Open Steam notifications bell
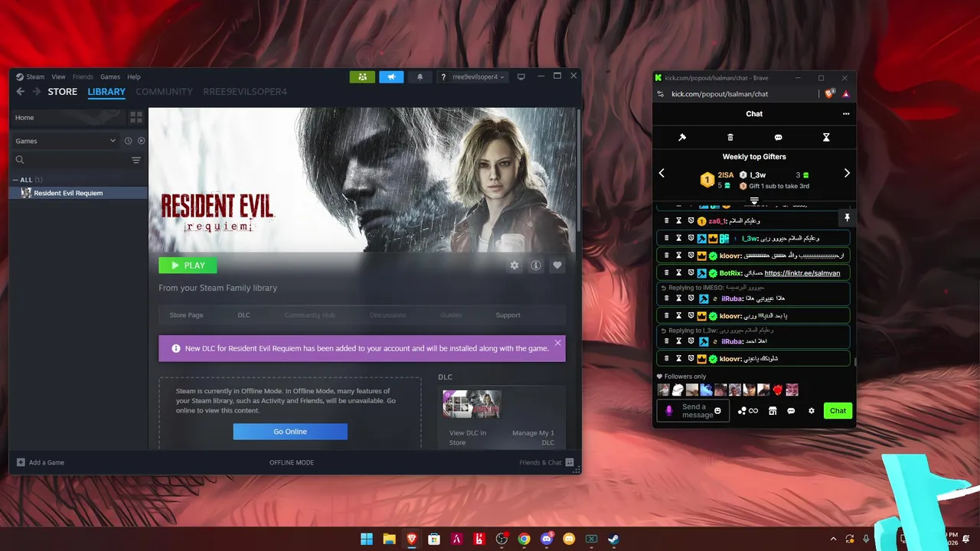Viewport: 980px width, 551px height. 420,77
